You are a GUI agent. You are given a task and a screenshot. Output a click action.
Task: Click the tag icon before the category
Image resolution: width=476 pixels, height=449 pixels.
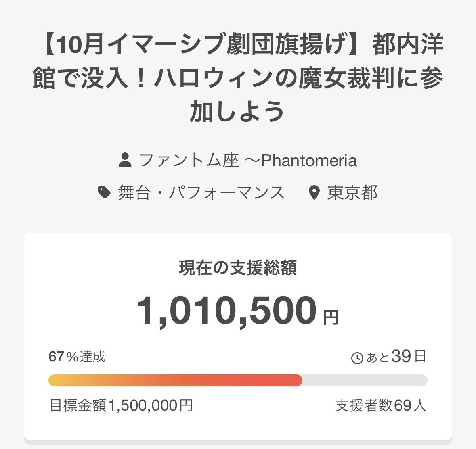point(104,192)
